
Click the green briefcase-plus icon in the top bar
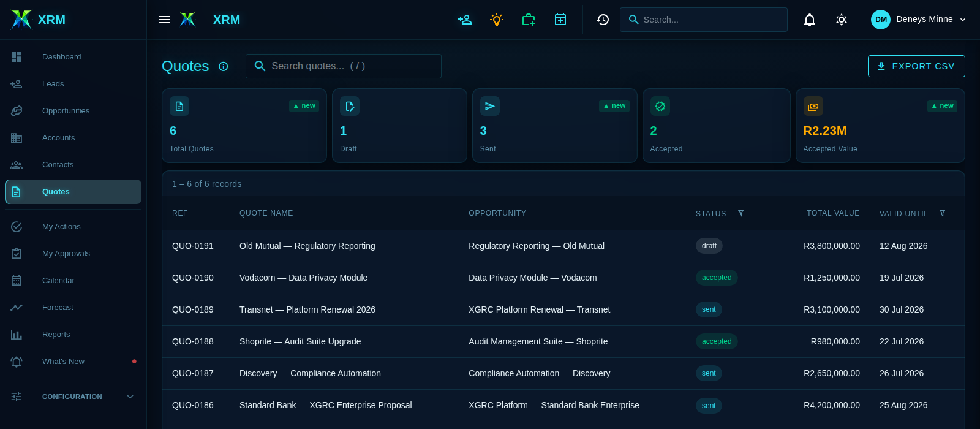529,20
